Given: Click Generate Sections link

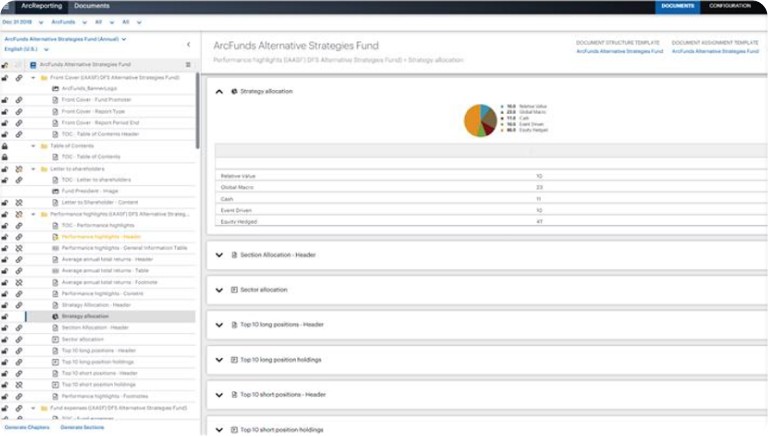Looking at the screenshot, I should 82,428.
